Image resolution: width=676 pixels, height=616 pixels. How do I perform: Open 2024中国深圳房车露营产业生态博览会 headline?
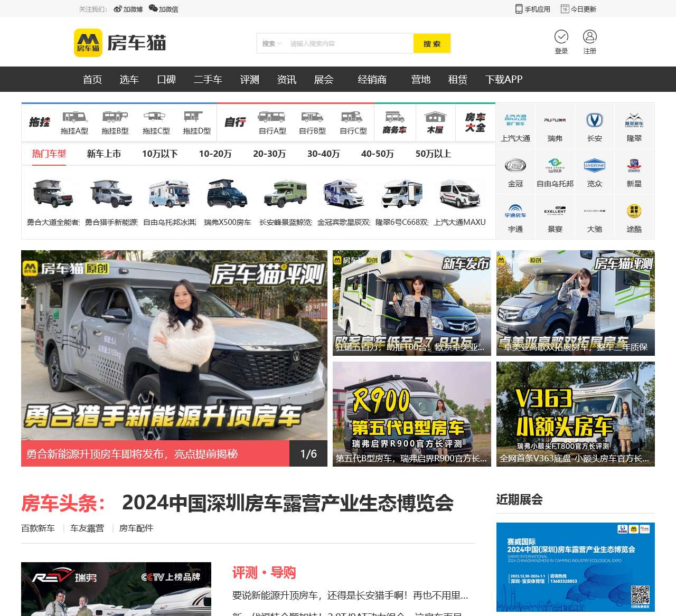288,503
